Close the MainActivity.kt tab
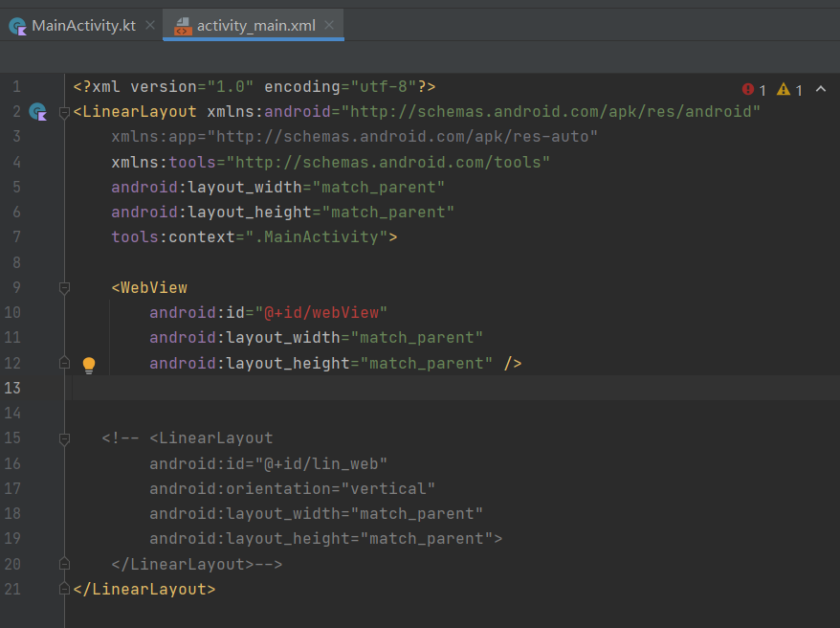The image size is (840, 628). (150, 25)
